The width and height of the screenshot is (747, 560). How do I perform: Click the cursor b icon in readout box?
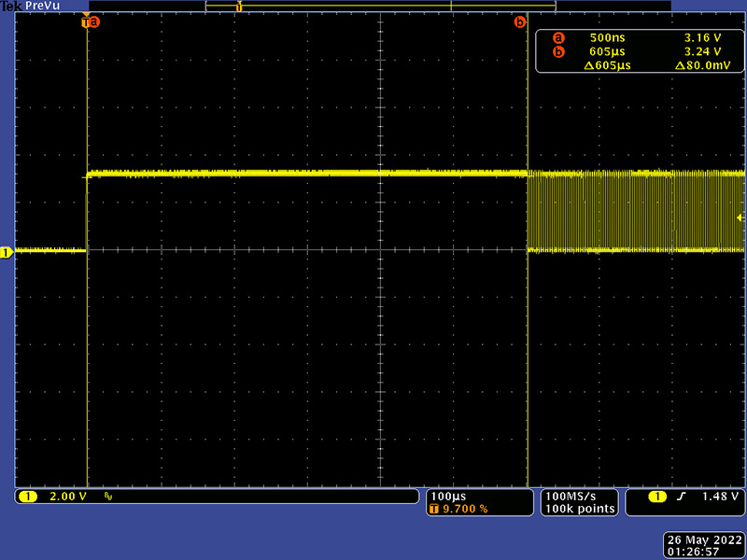pyautogui.click(x=558, y=51)
